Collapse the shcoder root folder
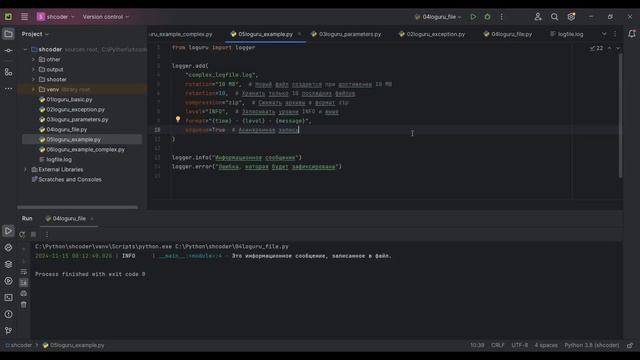Image resolution: width=640 pixels, height=360 pixels. [25, 49]
